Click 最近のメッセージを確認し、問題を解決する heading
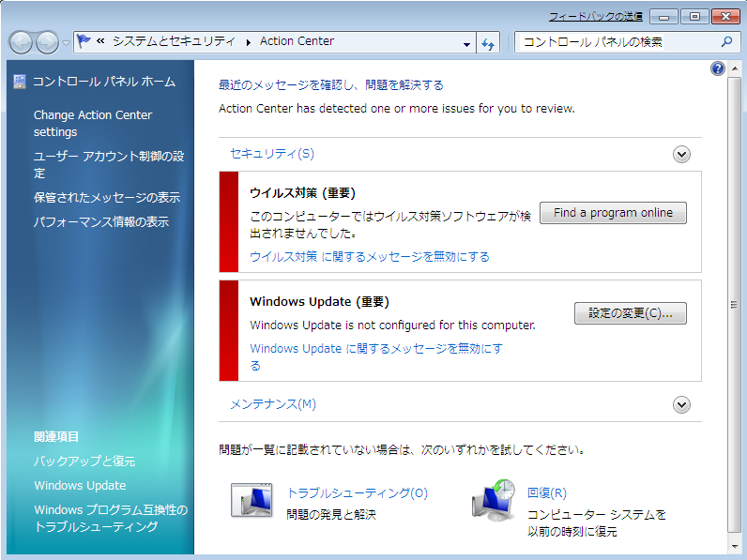This screenshot has width=747, height=560. pyautogui.click(x=331, y=85)
